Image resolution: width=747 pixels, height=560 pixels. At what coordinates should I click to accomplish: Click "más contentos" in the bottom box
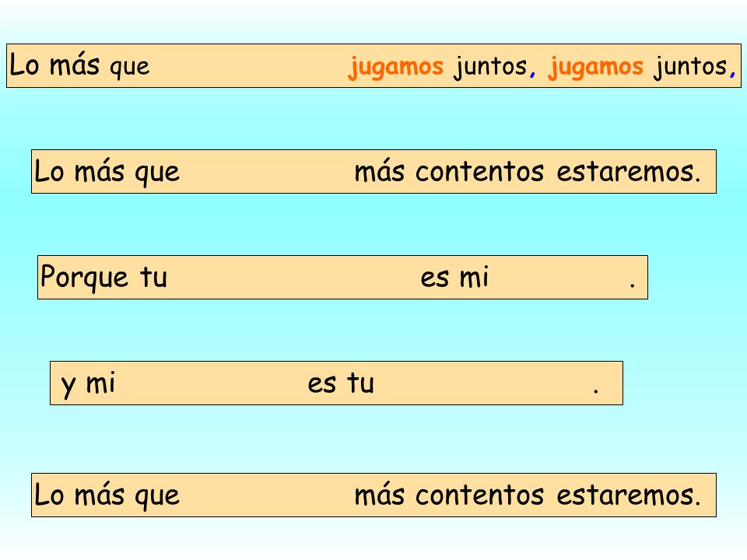tap(449, 495)
